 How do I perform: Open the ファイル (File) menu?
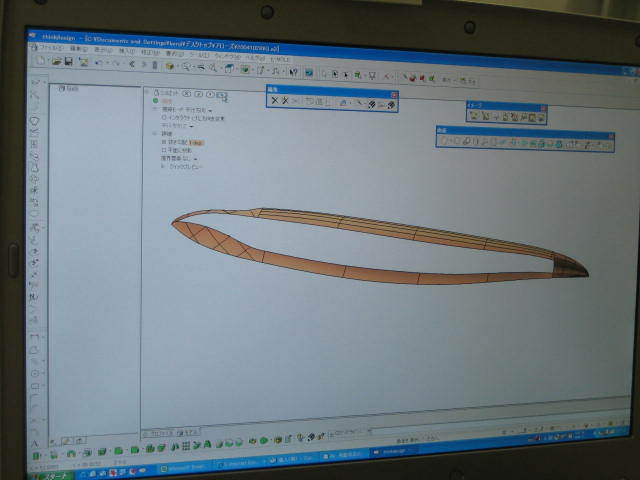51,48
